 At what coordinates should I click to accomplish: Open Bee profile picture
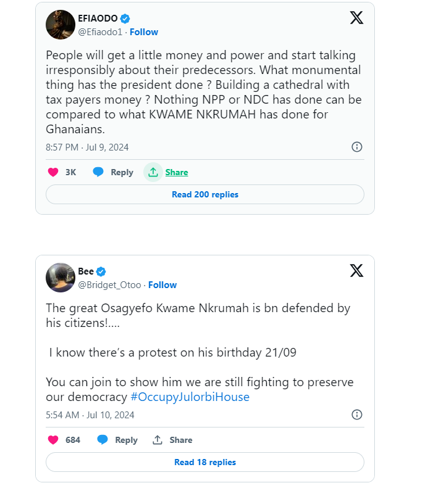(61, 278)
